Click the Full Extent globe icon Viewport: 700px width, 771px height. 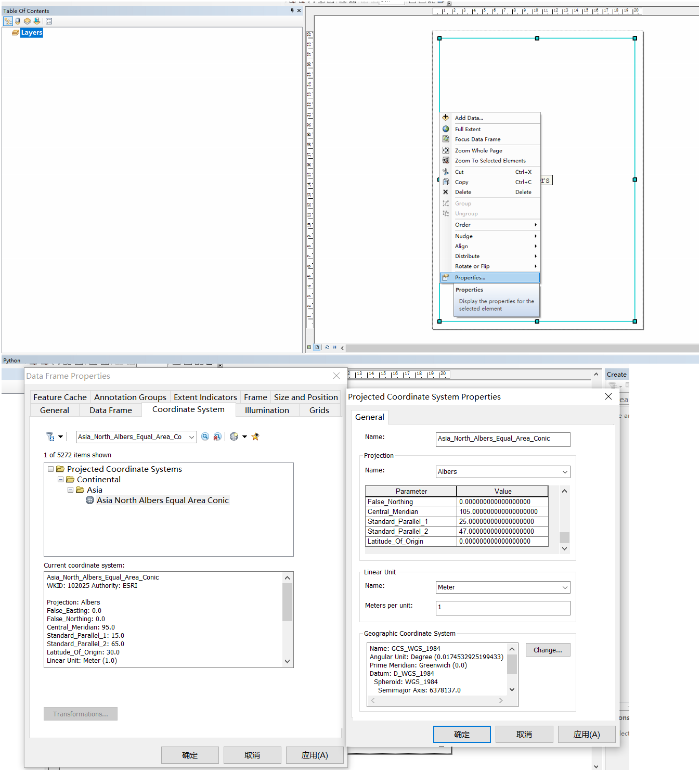tap(446, 129)
